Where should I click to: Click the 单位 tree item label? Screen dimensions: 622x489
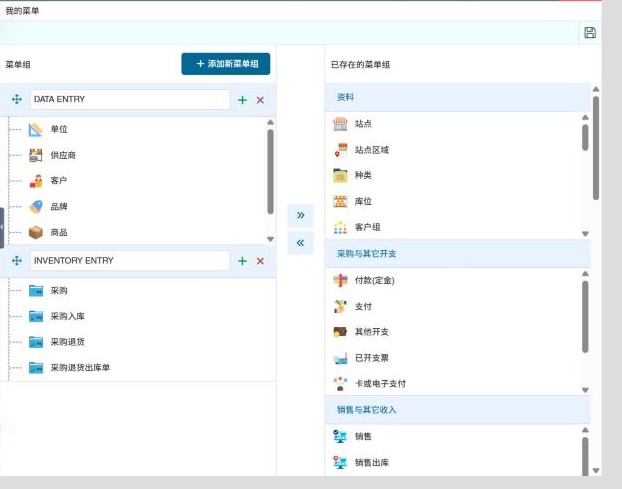click(x=59, y=129)
